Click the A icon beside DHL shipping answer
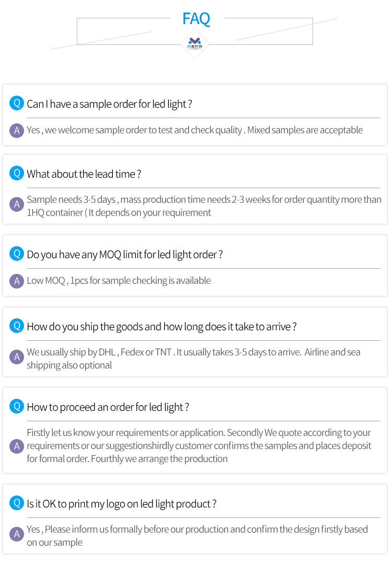This screenshot has height=576, width=392. [17, 356]
